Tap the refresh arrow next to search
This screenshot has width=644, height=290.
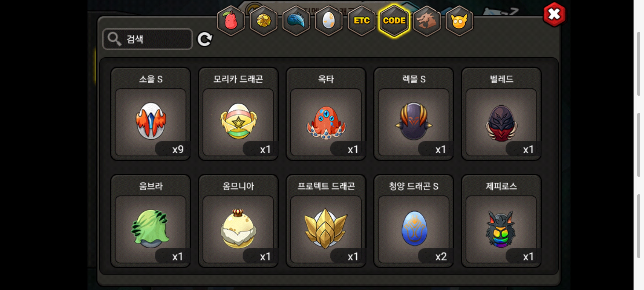(x=205, y=39)
